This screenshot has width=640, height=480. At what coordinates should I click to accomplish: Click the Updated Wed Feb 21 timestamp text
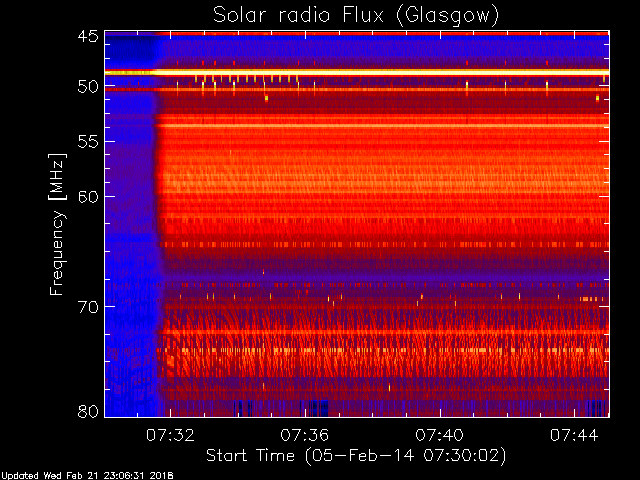87,476
